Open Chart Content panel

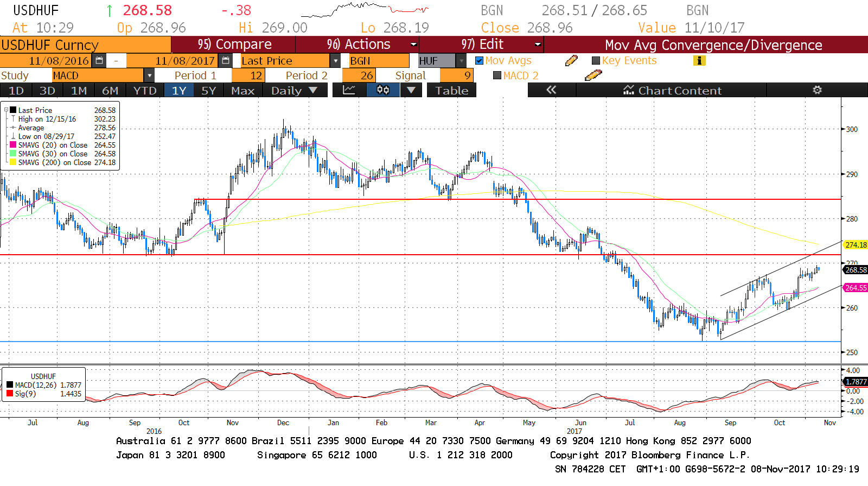click(x=672, y=90)
